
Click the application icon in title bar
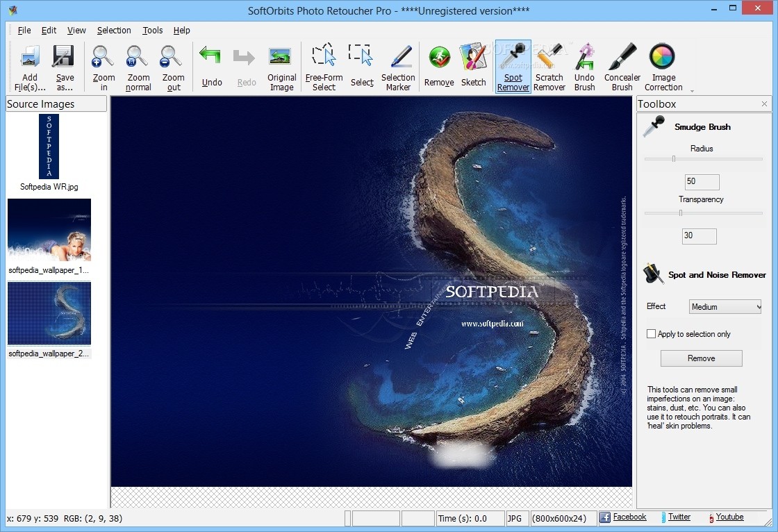point(13,10)
